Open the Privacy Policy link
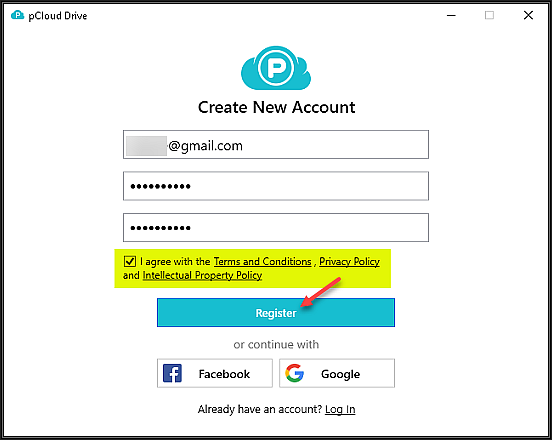 (349, 262)
